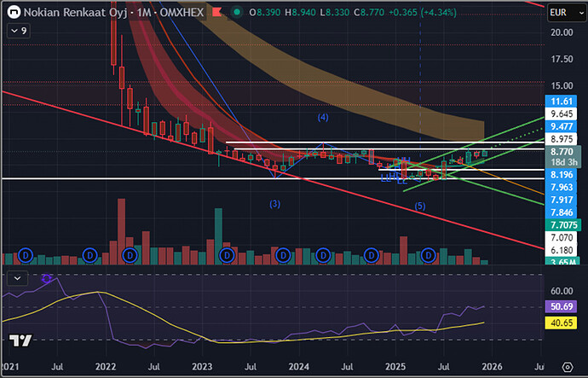Viewport: 588px width, 378px height.
Task: Select the Elliott wave label (4)
Action: [323, 118]
